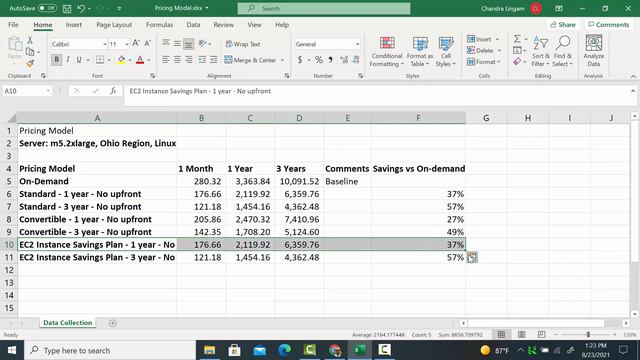Image resolution: width=640 pixels, height=360 pixels.
Task: Toggle Wrap Text
Action: pos(243,44)
